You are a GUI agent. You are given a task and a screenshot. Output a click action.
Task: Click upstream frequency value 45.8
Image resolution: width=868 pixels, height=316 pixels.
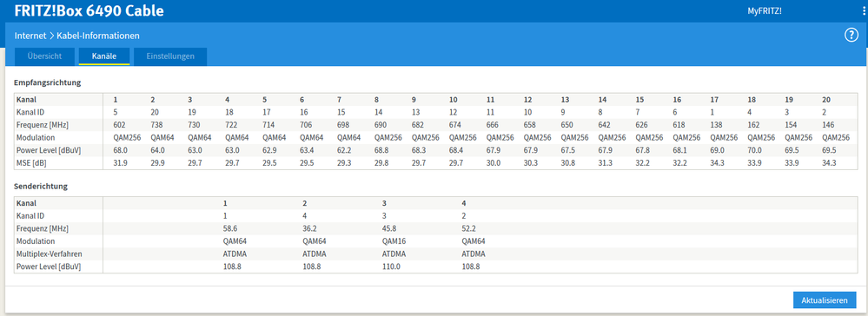(x=389, y=228)
